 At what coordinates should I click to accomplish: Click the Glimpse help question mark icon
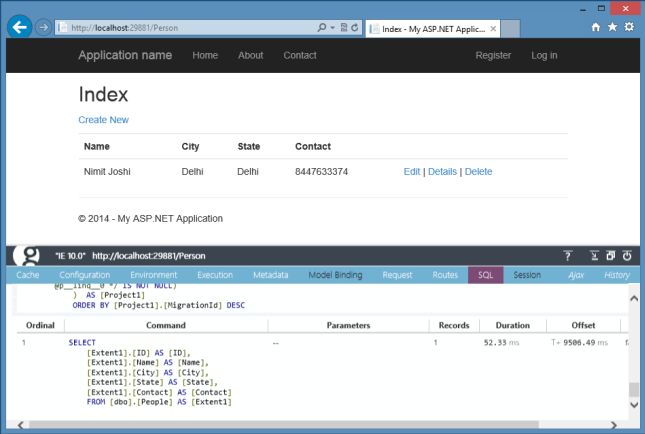(568, 256)
